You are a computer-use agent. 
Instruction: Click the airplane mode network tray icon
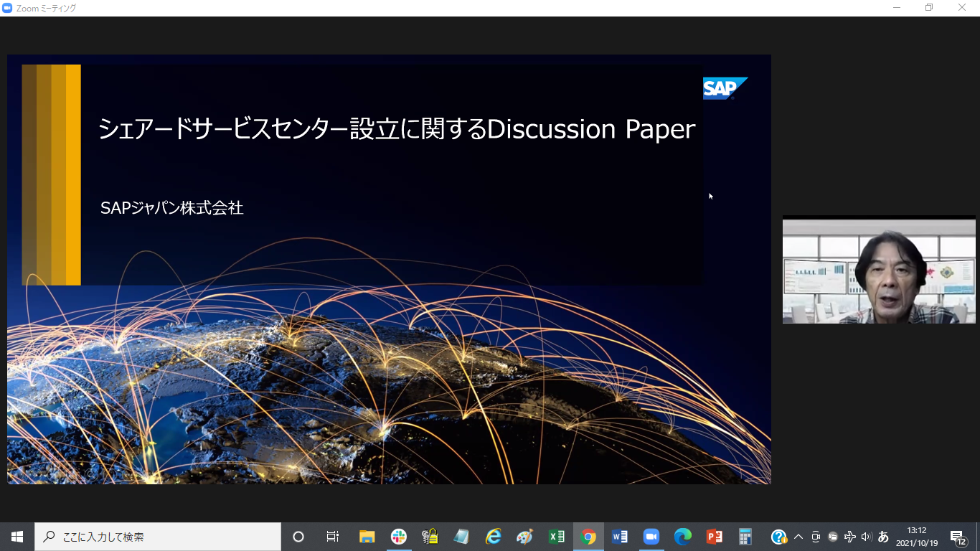coord(850,537)
